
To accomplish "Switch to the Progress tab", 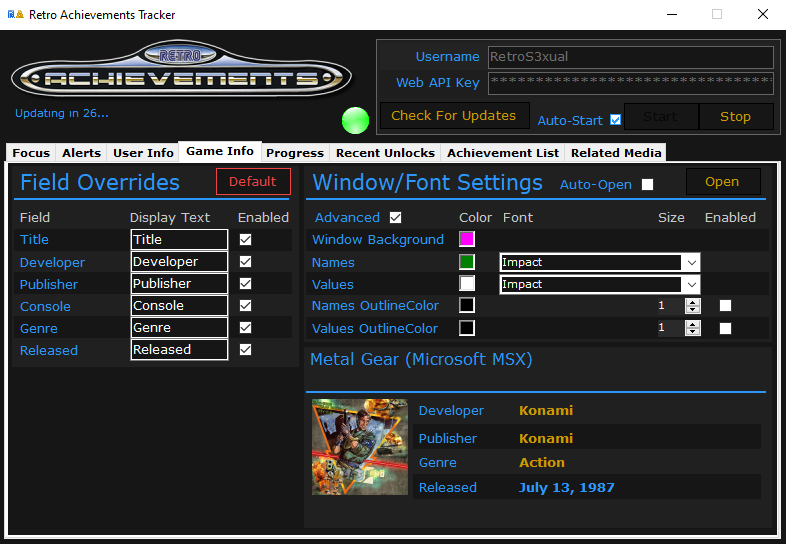I will [295, 153].
